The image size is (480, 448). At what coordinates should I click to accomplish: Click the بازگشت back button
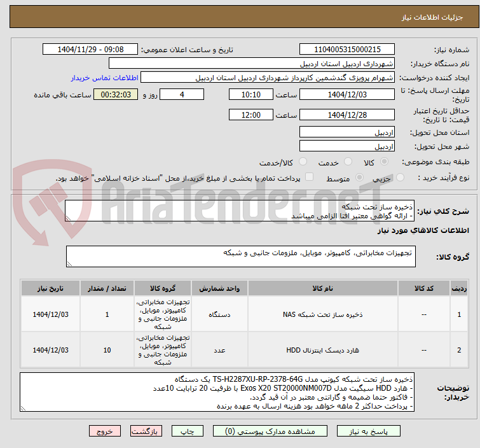[146, 431]
